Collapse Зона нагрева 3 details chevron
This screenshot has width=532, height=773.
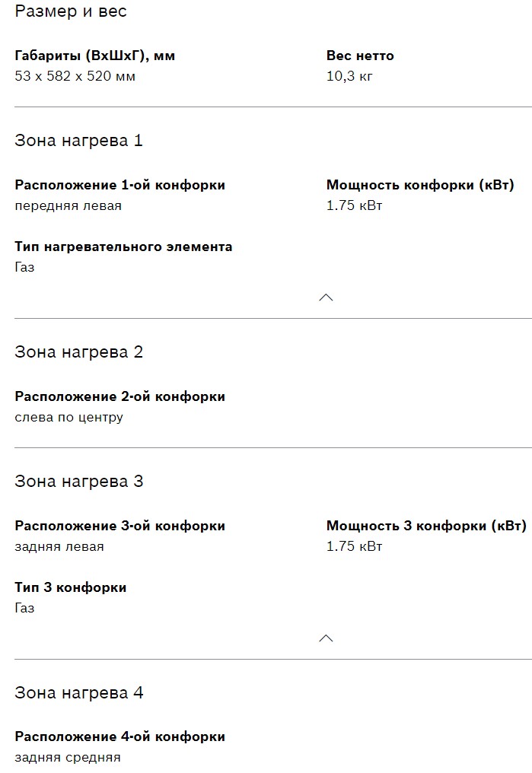tap(326, 638)
